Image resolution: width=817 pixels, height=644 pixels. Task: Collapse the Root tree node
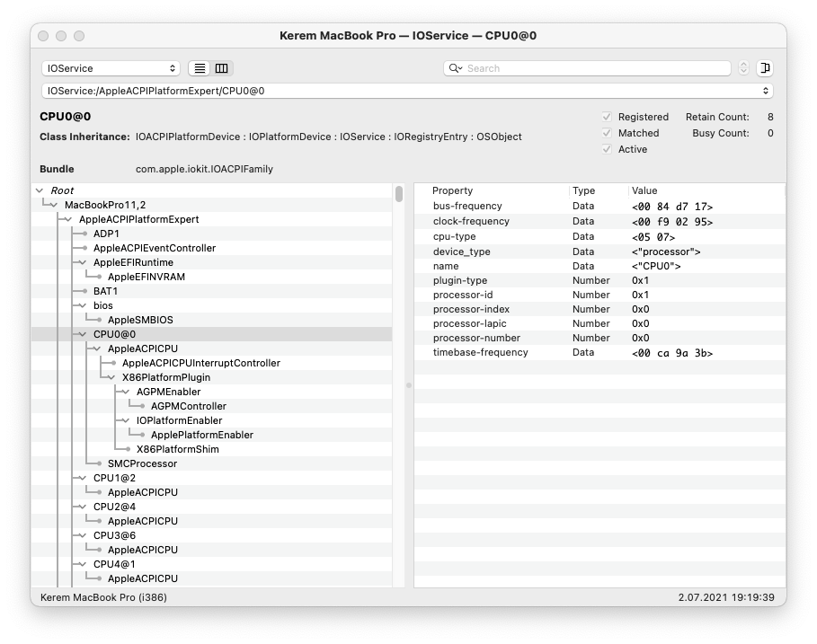(x=38, y=190)
